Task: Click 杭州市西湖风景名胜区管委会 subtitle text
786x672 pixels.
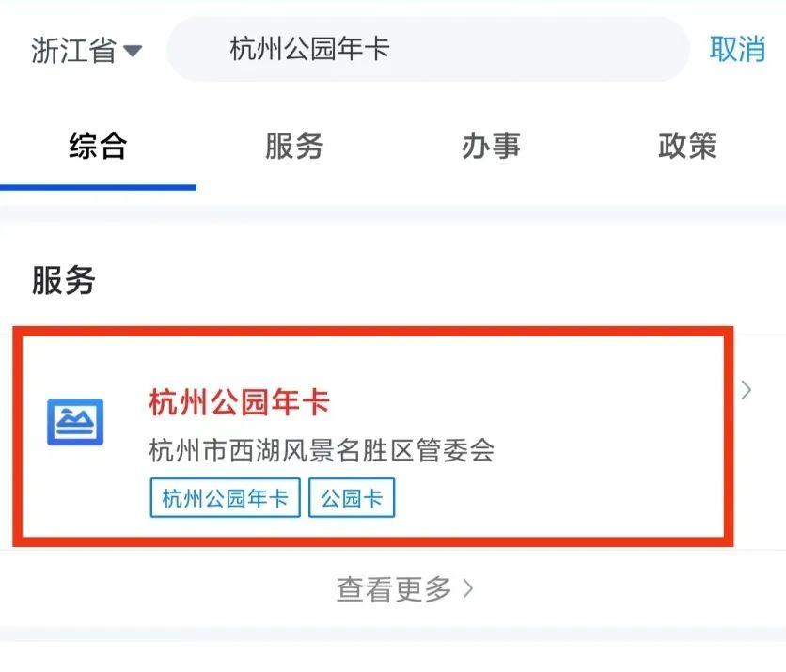Action: (322, 450)
